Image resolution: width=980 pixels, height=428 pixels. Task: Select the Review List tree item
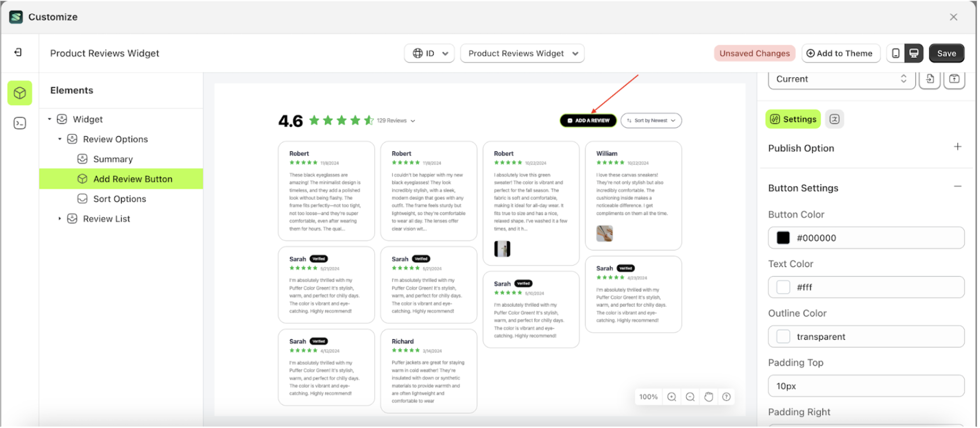[121, 219]
